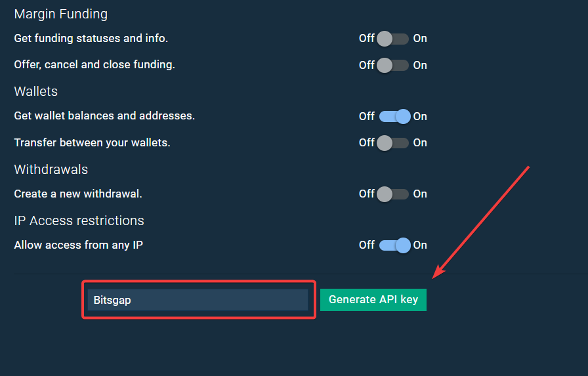588x376 pixels.
Task: Click 'On' label for Allow access from any IP
Action: pos(420,245)
